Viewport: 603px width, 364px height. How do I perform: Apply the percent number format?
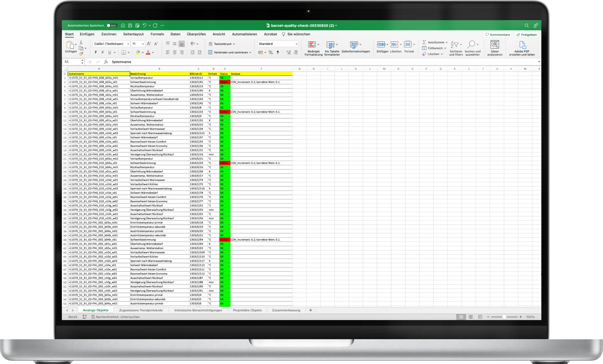tap(271, 52)
